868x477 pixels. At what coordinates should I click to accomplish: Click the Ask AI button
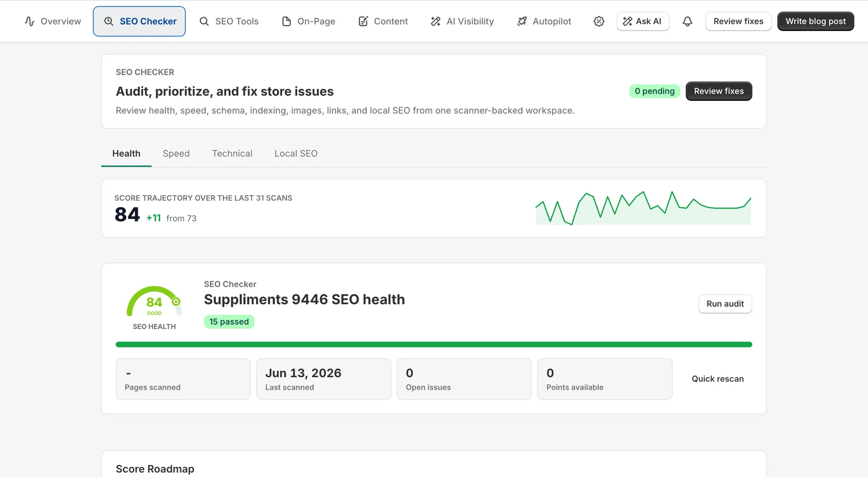point(643,21)
